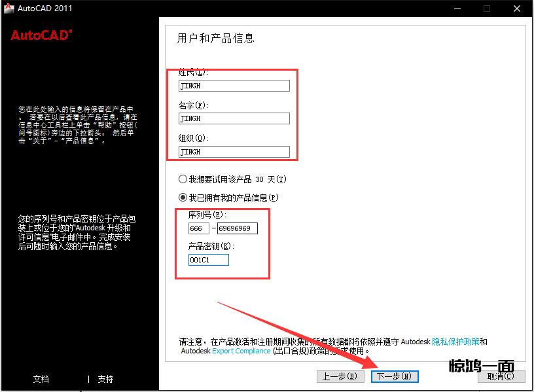Viewport: 534px width, 392px height.
Task: Click the AutoCAD icon in the title bar
Action: point(9,9)
